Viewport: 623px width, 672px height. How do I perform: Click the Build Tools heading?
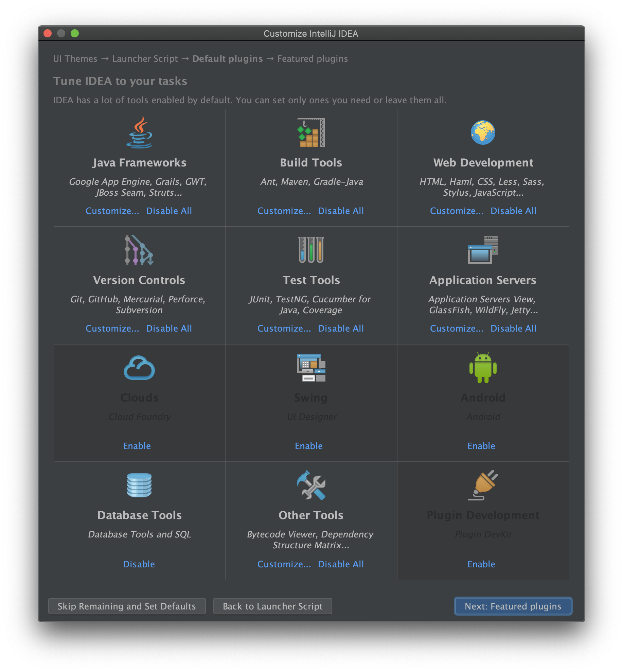click(311, 163)
